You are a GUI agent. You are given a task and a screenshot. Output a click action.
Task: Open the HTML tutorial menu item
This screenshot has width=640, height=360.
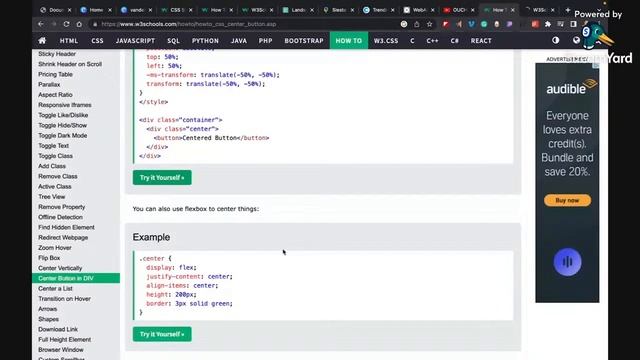[x=69, y=41]
